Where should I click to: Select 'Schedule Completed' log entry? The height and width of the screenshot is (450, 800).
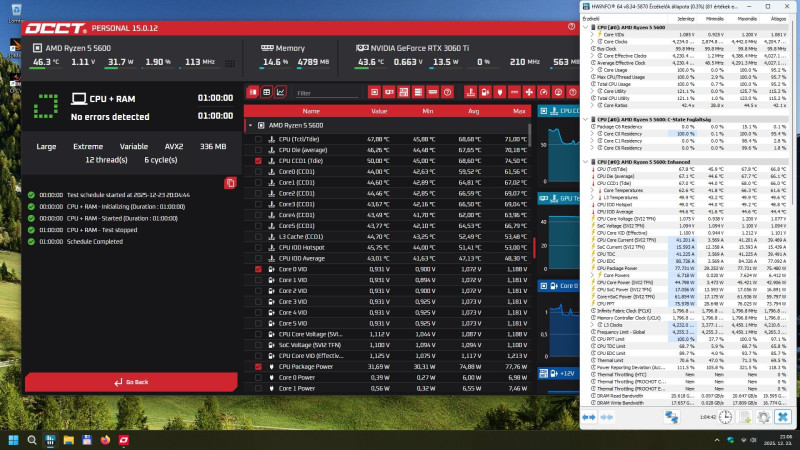(x=94, y=242)
